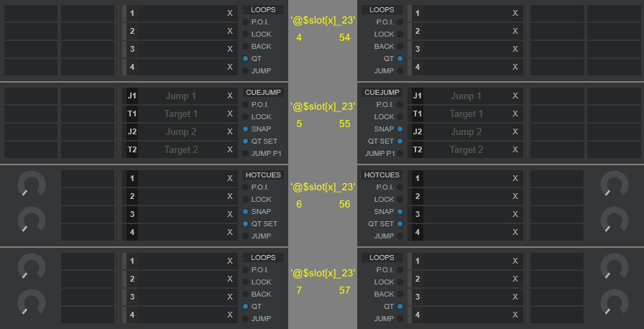This screenshot has height=329, width=644.
Task: Click the X beside Jump 2 on left deck
Action: click(x=230, y=131)
